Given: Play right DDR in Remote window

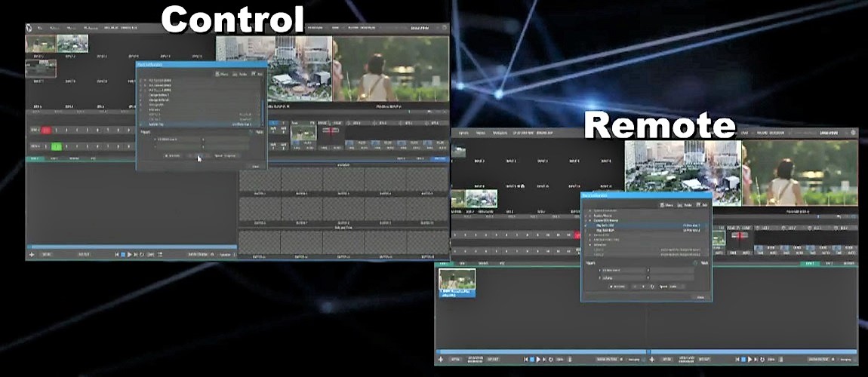Looking at the screenshot, I should pyautogui.click(x=750, y=360).
